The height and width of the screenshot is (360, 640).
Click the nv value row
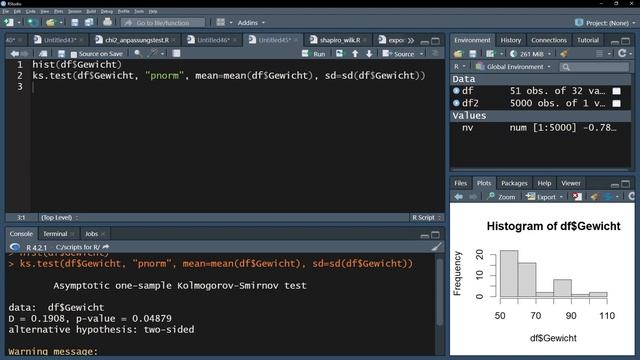540,128
